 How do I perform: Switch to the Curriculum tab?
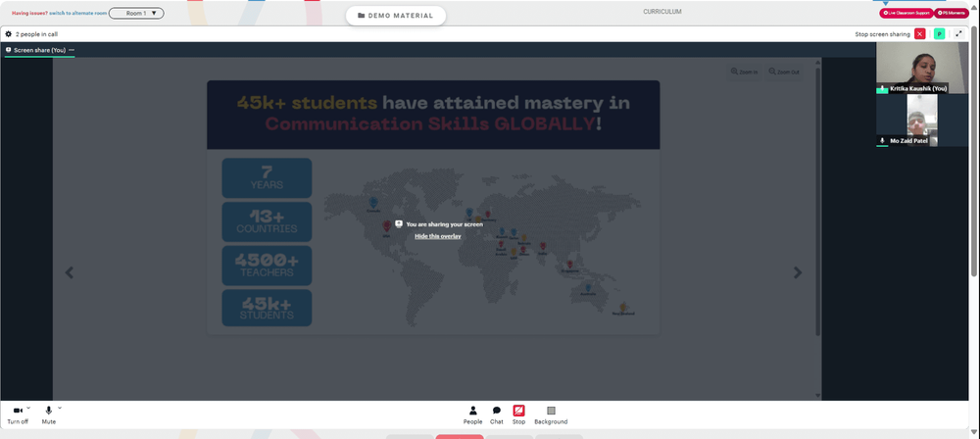pos(661,12)
